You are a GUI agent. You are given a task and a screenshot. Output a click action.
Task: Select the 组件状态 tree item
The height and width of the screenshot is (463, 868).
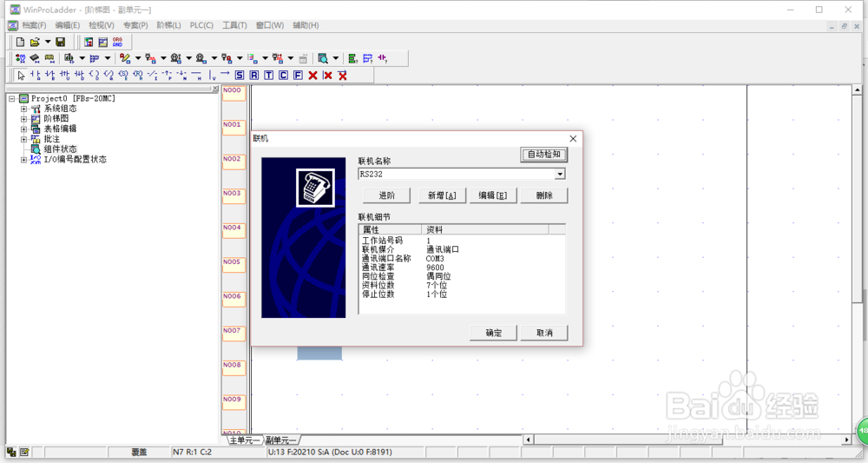point(61,149)
